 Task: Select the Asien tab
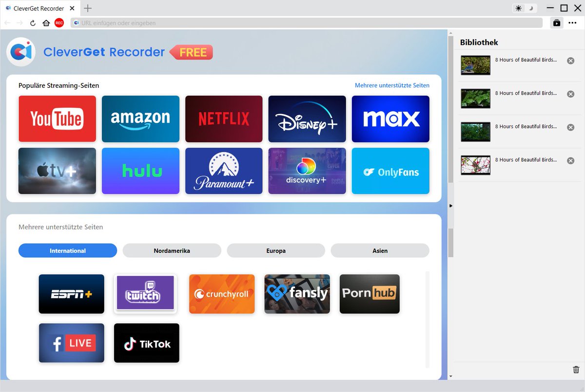(380, 251)
